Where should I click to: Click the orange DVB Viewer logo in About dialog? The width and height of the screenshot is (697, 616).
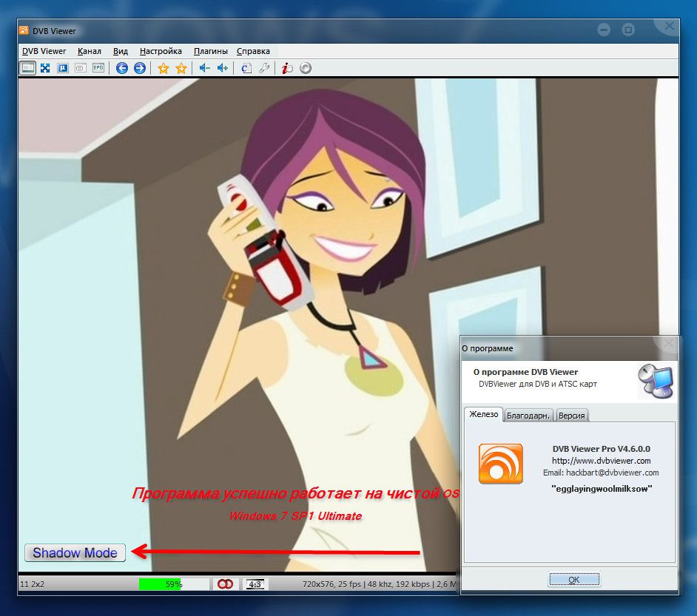pyautogui.click(x=500, y=463)
